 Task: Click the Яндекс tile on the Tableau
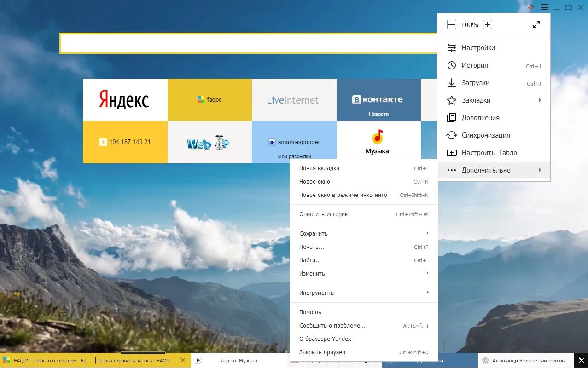125,100
